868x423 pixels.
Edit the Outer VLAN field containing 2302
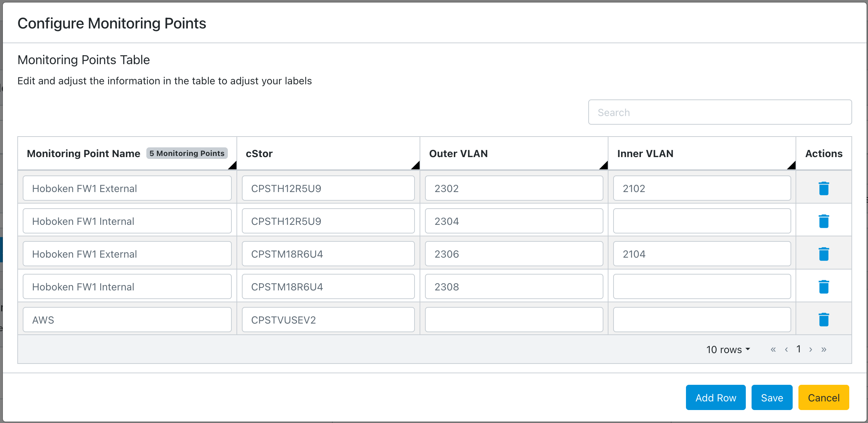tap(514, 188)
